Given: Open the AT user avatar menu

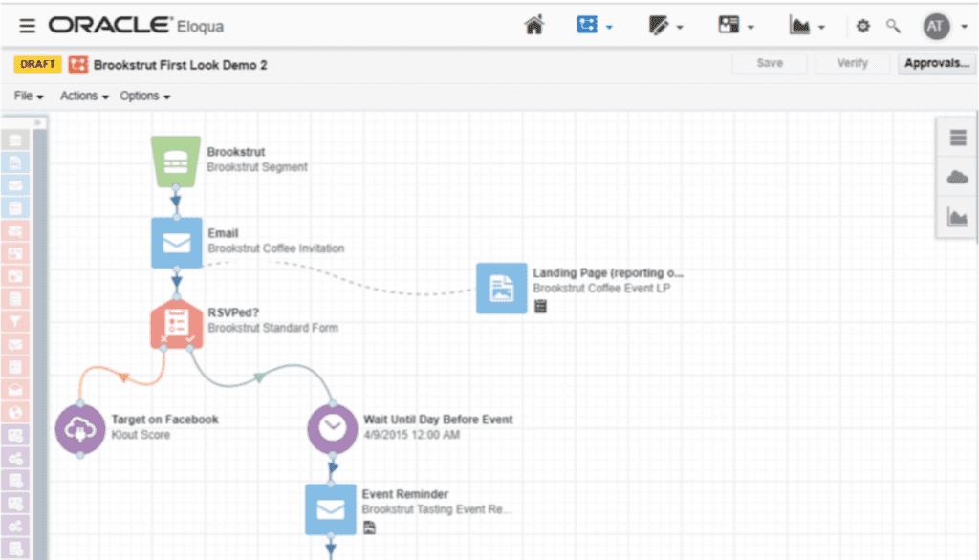Looking at the screenshot, I should pos(936,26).
